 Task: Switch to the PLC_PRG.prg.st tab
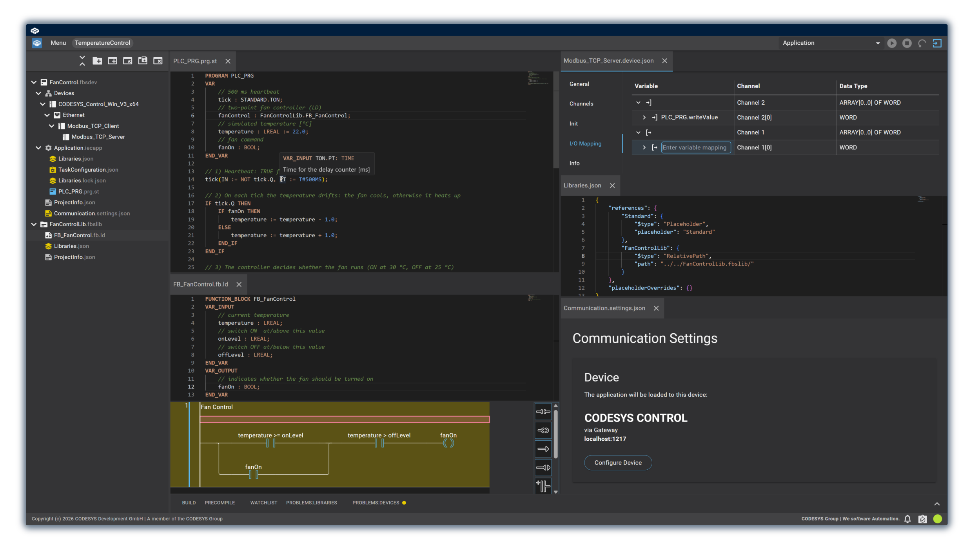(195, 61)
